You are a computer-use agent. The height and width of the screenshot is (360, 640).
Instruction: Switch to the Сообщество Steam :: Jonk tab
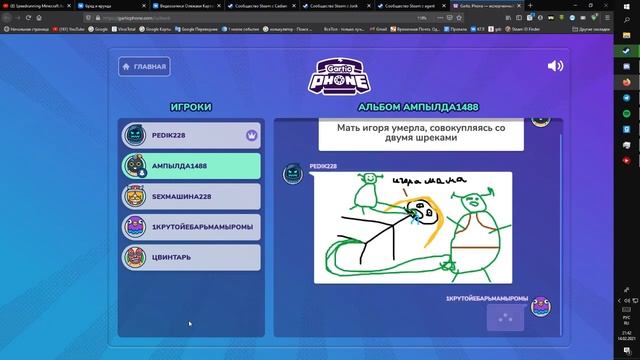[336, 6]
